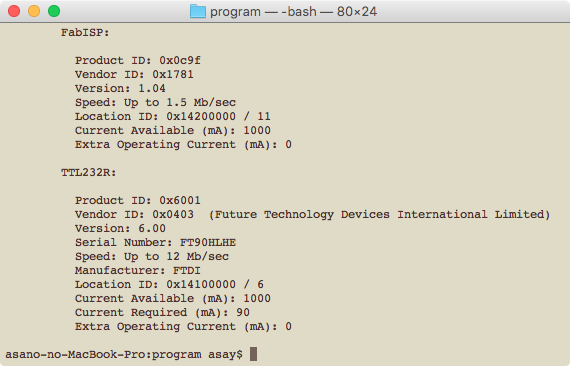Click the blue folder proxy icon in title bar

point(198,11)
